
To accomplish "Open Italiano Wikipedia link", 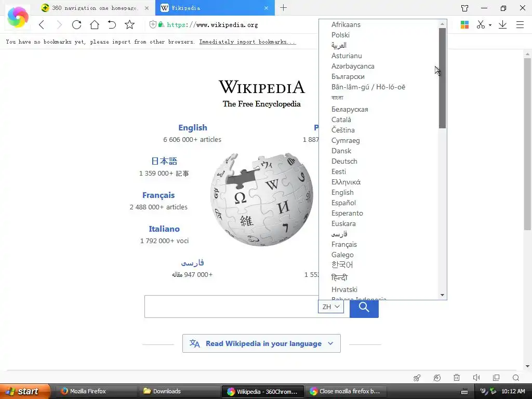I will click(164, 229).
